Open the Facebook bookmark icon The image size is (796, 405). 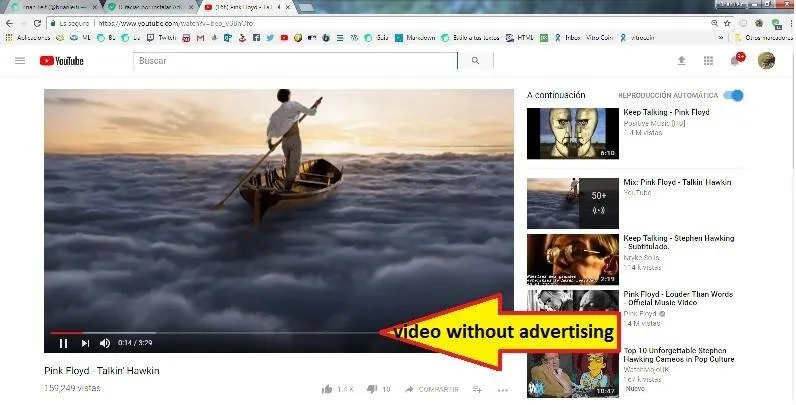point(256,38)
